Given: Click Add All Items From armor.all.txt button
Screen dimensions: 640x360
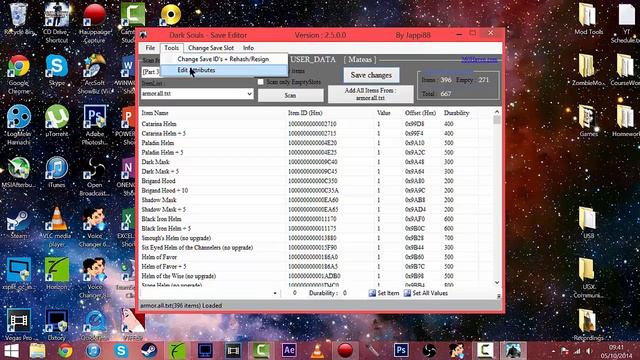Looking at the screenshot, I should [x=371, y=94].
